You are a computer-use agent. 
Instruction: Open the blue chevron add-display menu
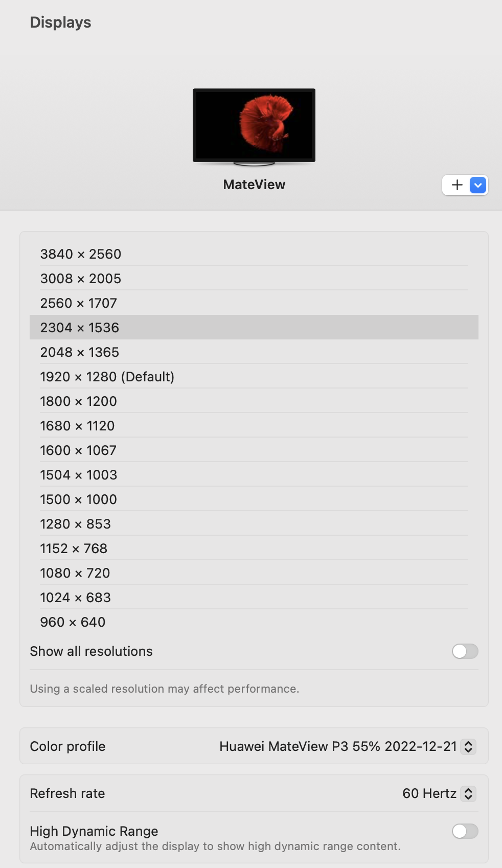click(x=478, y=185)
